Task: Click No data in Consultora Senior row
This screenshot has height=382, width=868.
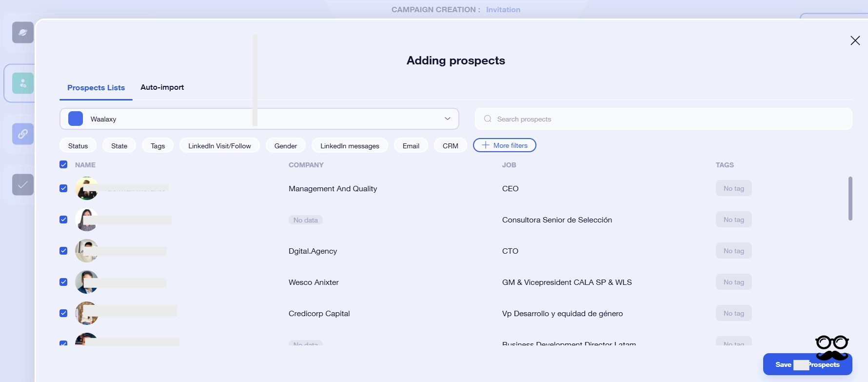Action: (306, 220)
